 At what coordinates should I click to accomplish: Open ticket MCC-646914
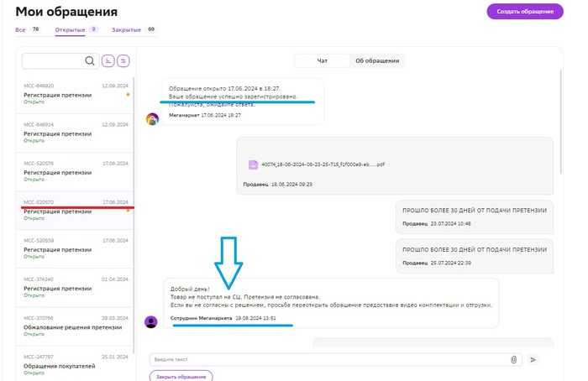pos(75,133)
